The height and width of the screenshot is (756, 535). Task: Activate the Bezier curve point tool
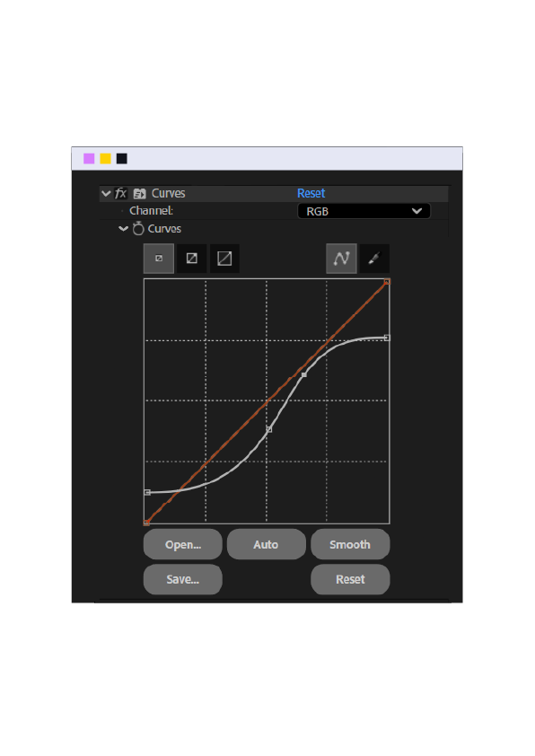point(341,259)
